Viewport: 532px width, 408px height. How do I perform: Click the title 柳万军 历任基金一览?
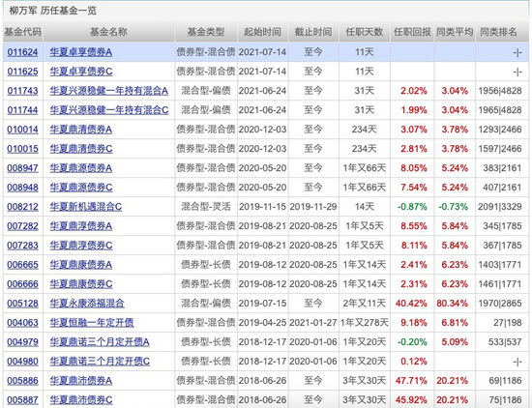point(52,11)
